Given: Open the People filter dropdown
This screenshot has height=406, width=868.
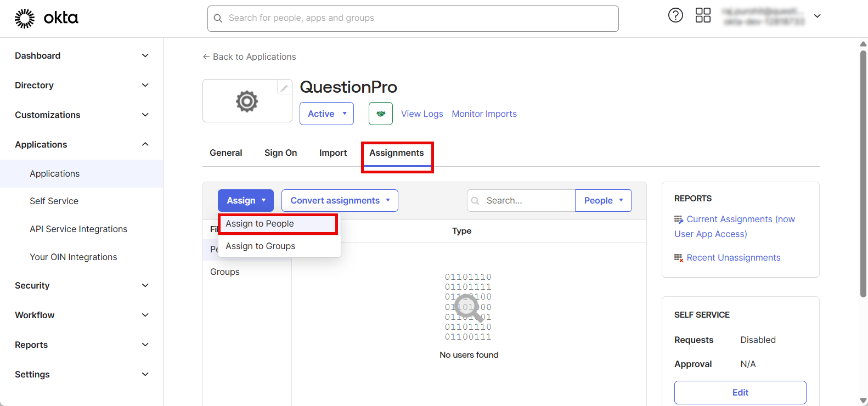Looking at the screenshot, I should [x=603, y=200].
